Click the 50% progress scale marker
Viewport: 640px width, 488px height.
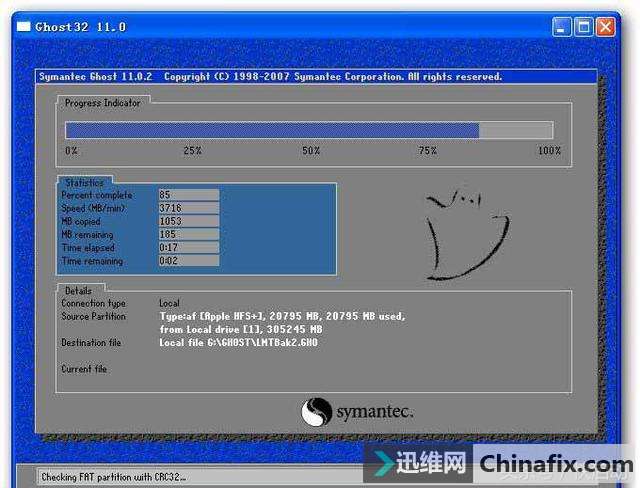(x=311, y=151)
